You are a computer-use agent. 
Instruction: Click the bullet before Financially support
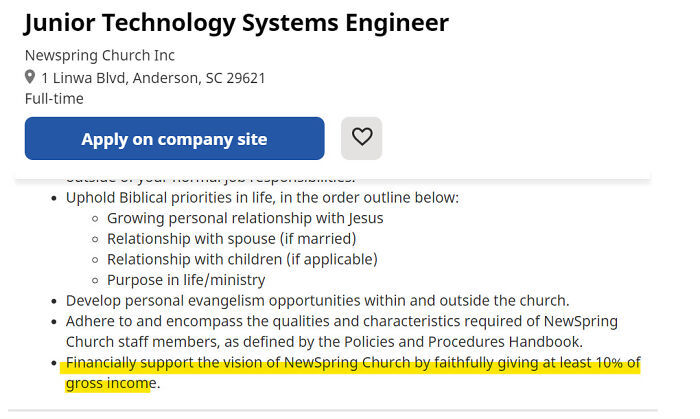(54, 363)
